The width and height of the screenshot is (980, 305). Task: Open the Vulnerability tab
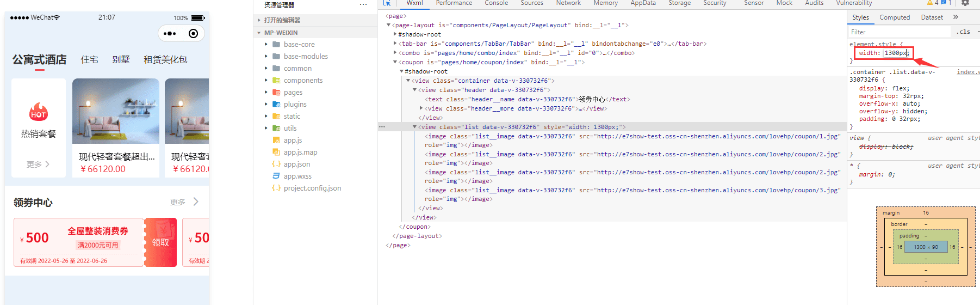click(854, 3)
